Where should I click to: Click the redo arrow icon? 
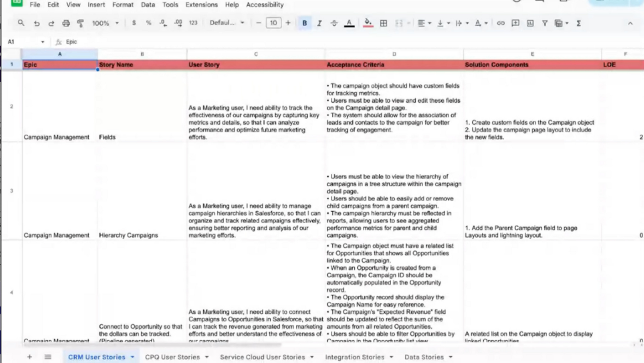coord(51,23)
